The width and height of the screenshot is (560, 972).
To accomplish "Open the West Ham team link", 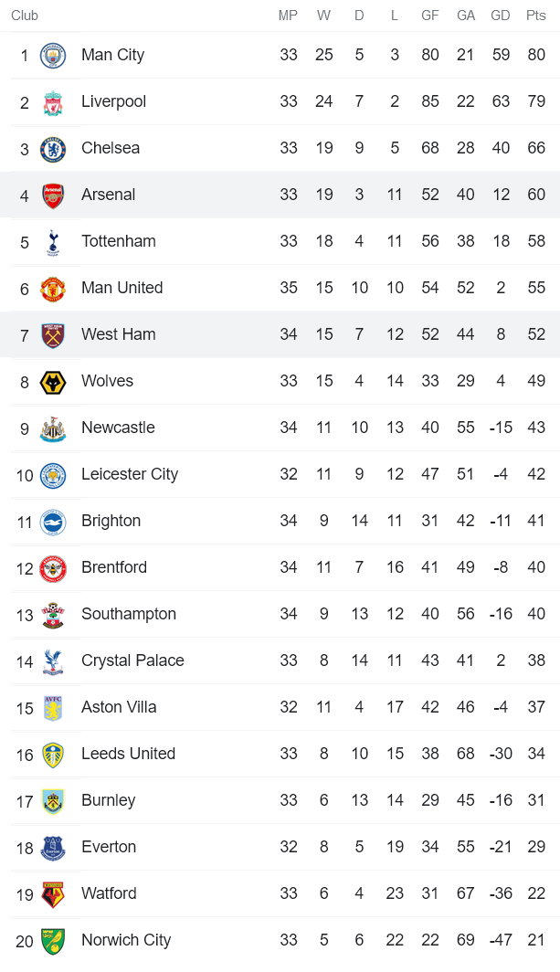I will coord(118,334).
